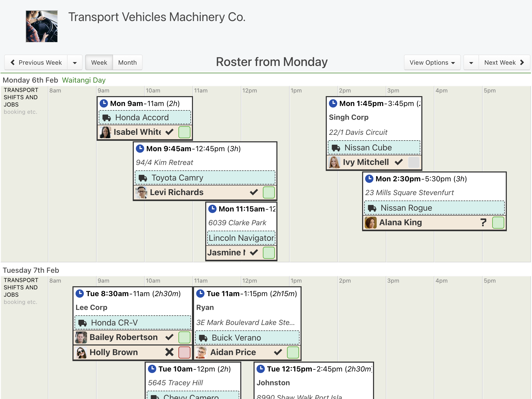The height and width of the screenshot is (399, 532).
Task: Click the green status swatch for Aidan Price
Action: click(293, 352)
